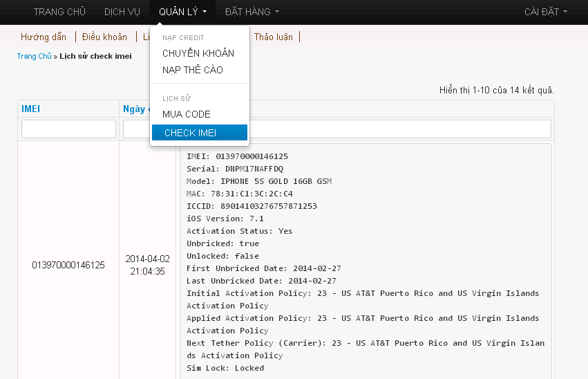
Task: Select the Last Unbricked Date line
Action: click(x=261, y=281)
